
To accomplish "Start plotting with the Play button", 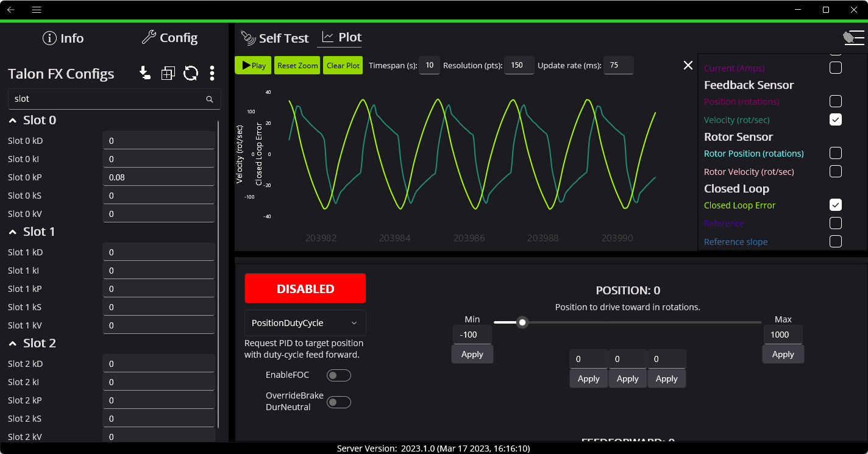I will point(253,65).
